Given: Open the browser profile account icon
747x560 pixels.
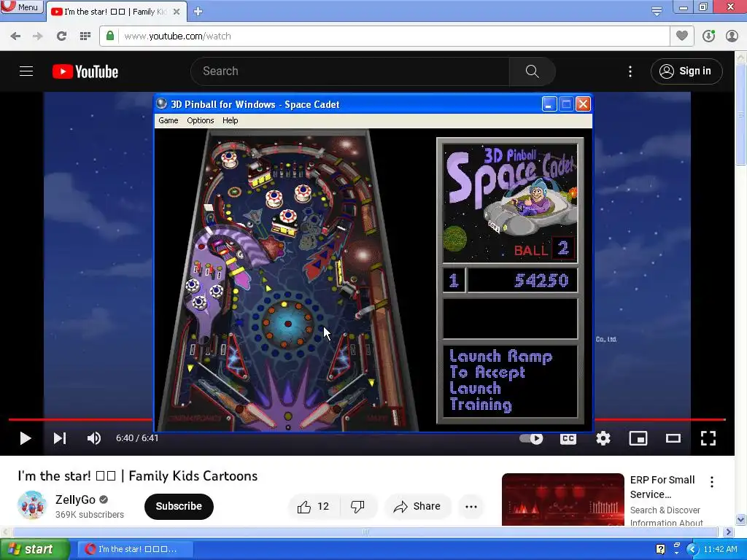Looking at the screenshot, I should pos(732,36).
